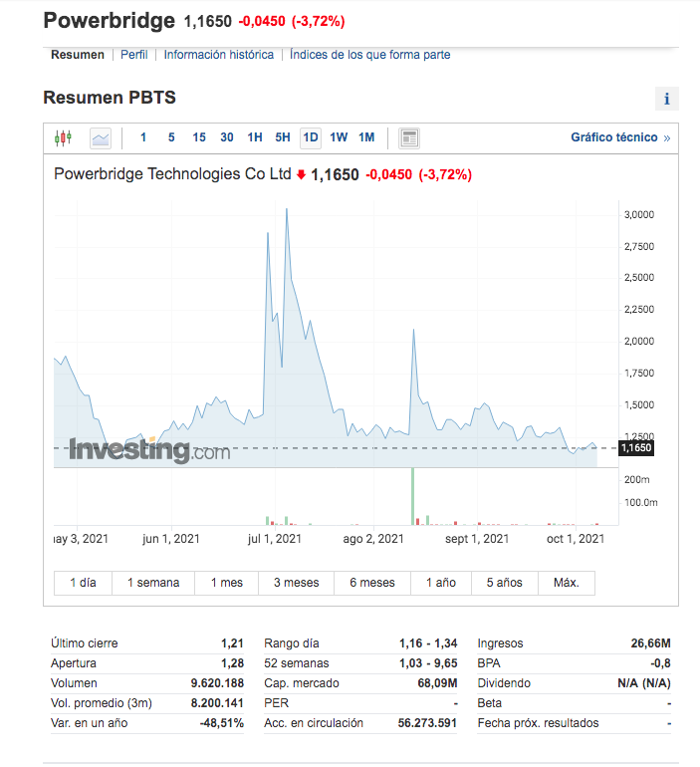
Task: Click BPA value -0,8
Action: coord(660,663)
